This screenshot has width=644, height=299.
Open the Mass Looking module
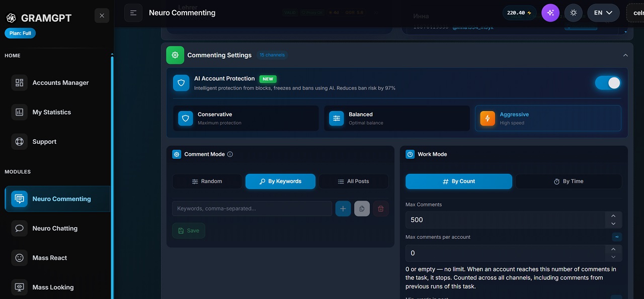click(x=58, y=287)
